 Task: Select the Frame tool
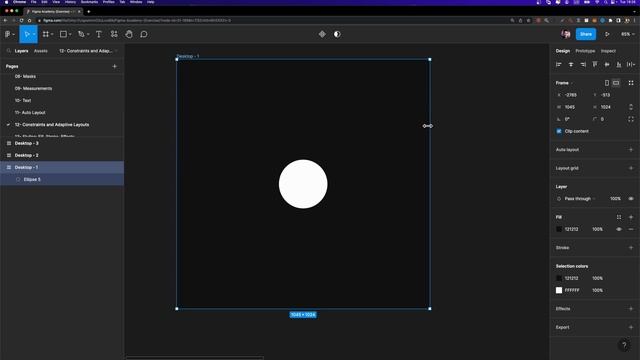pos(46,34)
